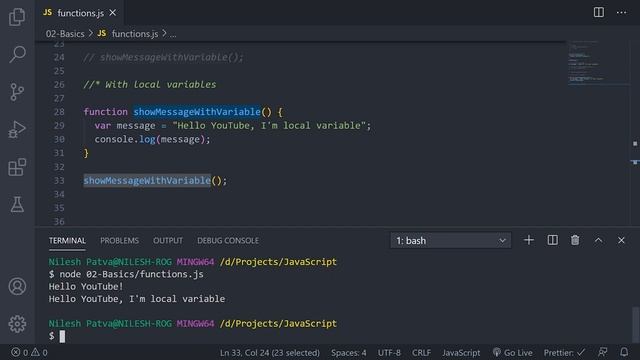Click terminal output 'Hello YouTube!'
Image resolution: width=640 pixels, height=360 pixels.
[86, 287]
